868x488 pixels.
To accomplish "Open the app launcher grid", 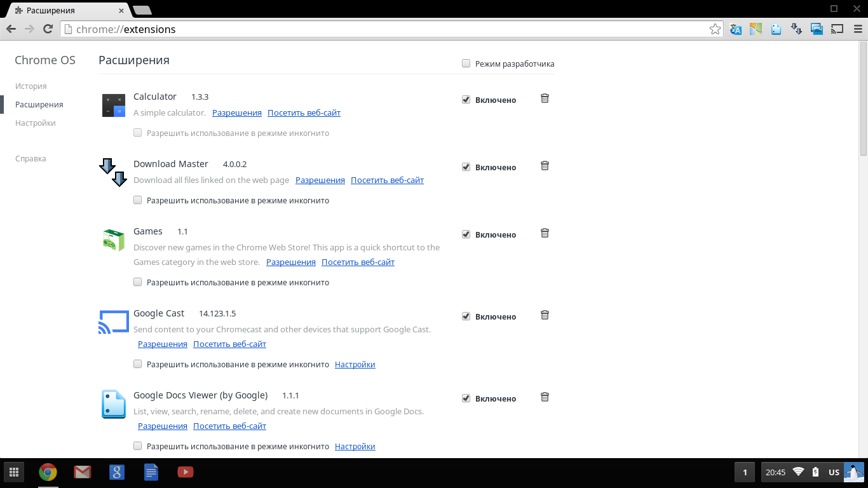I will [14, 472].
